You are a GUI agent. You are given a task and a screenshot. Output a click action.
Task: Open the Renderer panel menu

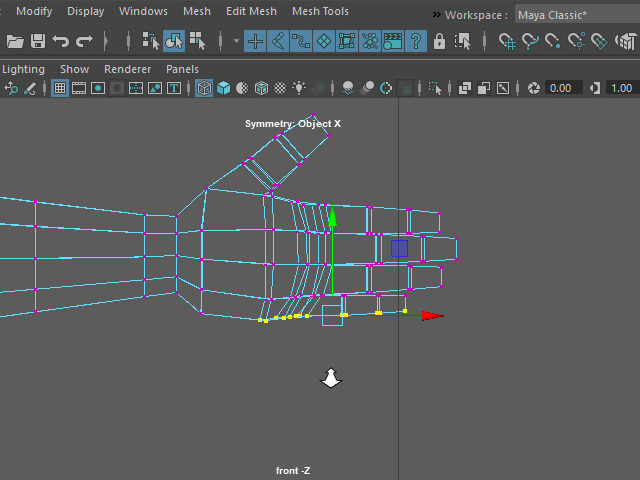tap(127, 69)
